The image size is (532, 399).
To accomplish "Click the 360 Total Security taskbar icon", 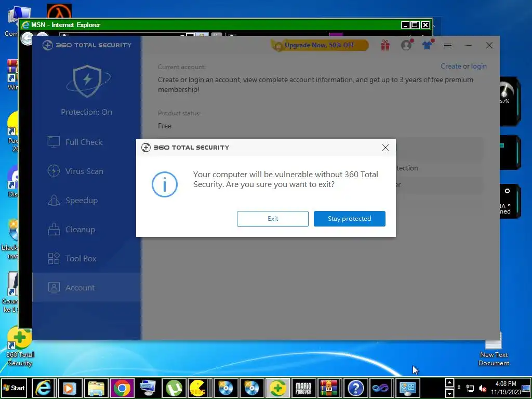I will 278,388.
